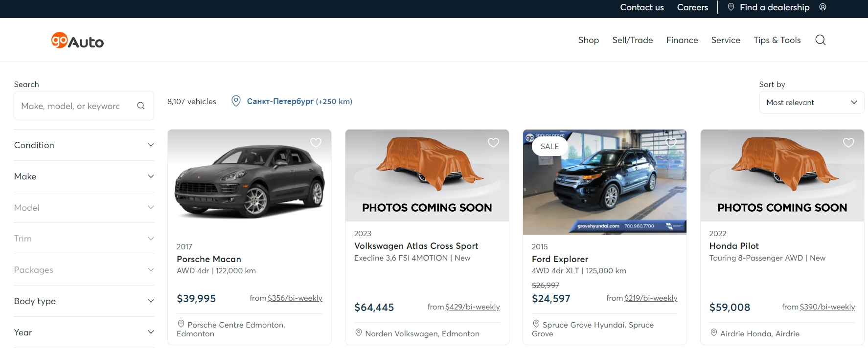Click the $429/bi-weekly financing link
Viewport: 868px width, 353px height.
point(473,307)
